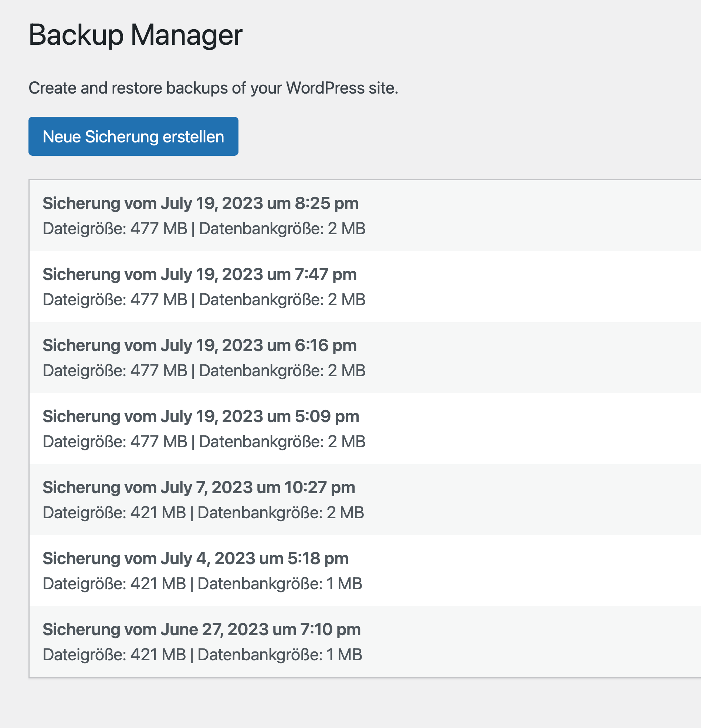
Task: Click the Neue Sicherung erstellen button
Action: (133, 136)
